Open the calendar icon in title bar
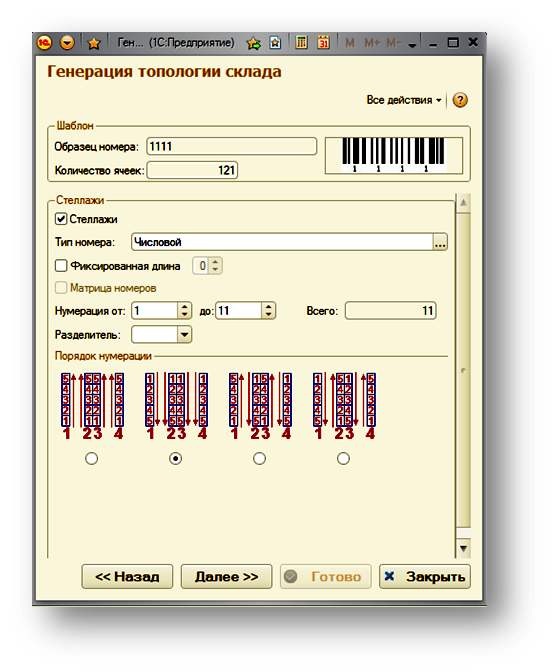 click(x=323, y=42)
